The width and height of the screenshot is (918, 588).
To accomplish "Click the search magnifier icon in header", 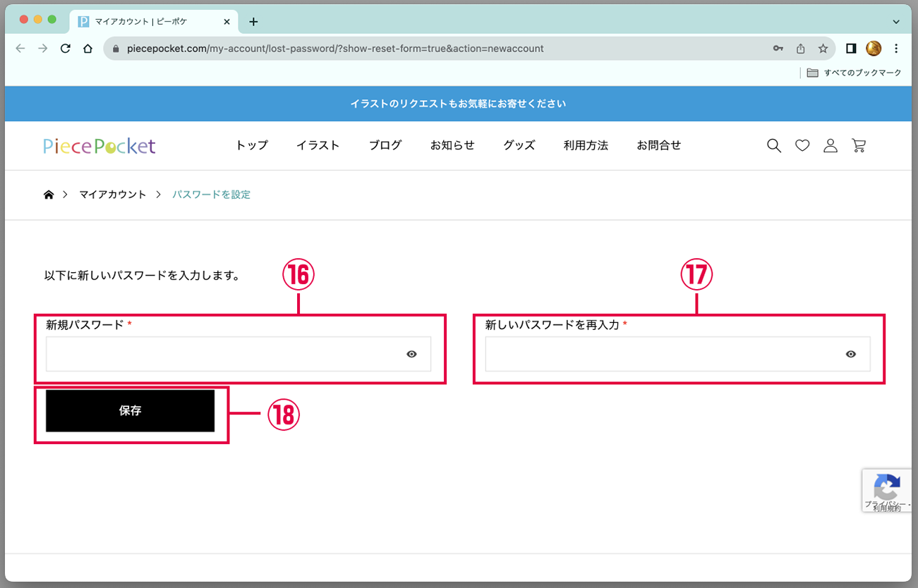I will point(774,146).
